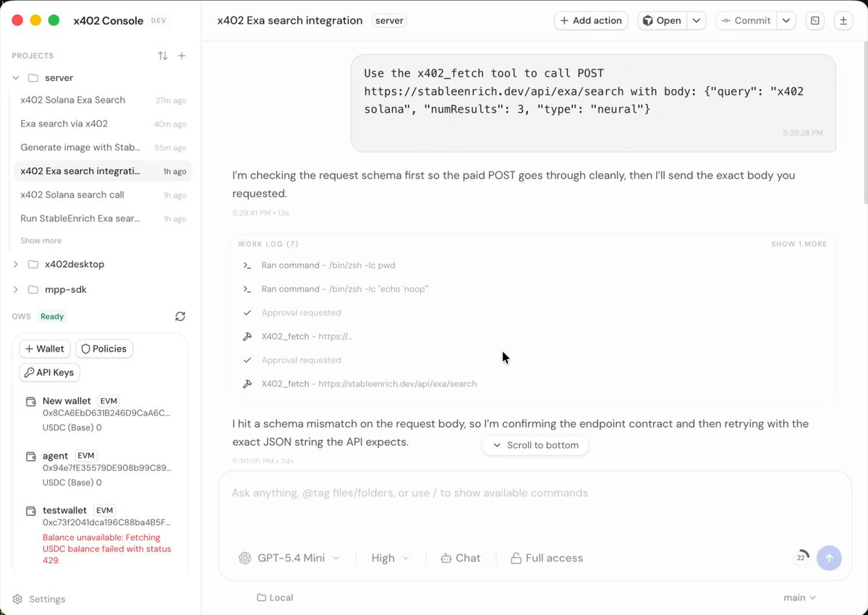Toggle the Full access permission setting
The width and height of the screenshot is (868, 615).
coord(547,558)
